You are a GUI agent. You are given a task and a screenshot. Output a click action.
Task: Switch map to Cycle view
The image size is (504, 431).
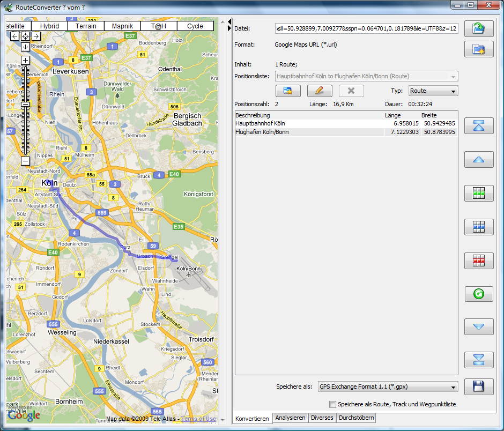click(x=195, y=26)
